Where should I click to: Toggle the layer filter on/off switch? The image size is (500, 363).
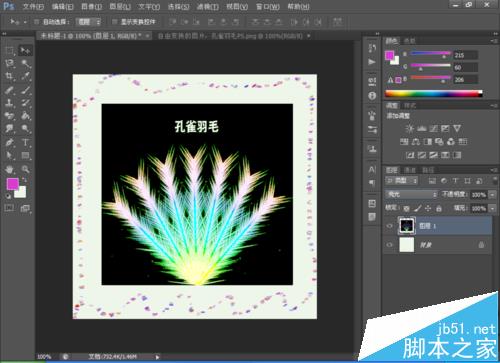pyautogui.click(x=494, y=180)
